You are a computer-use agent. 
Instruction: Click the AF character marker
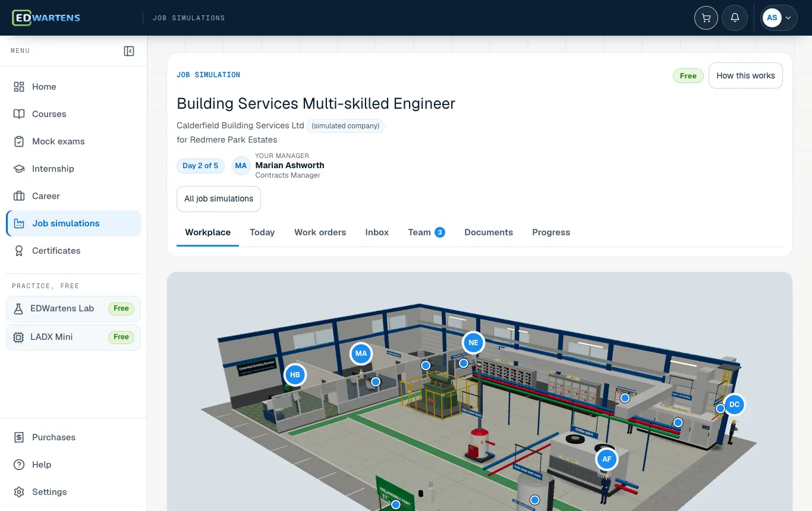[x=606, y=459]
